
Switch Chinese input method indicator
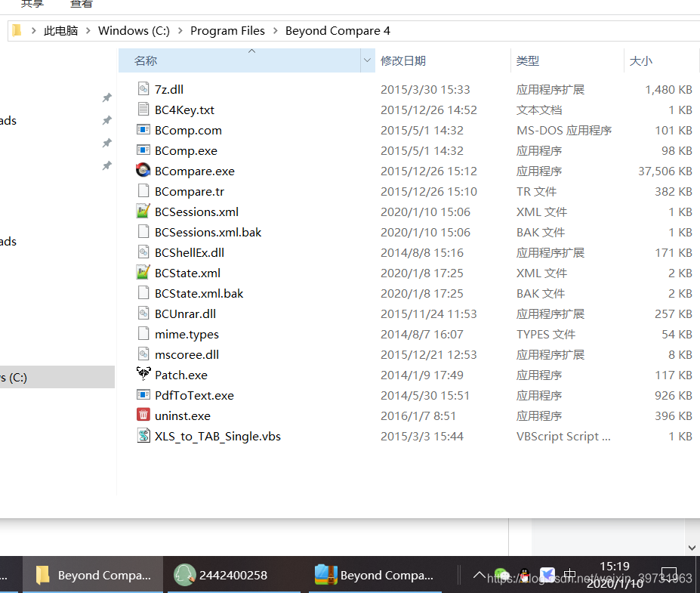(x=569, y=575)
